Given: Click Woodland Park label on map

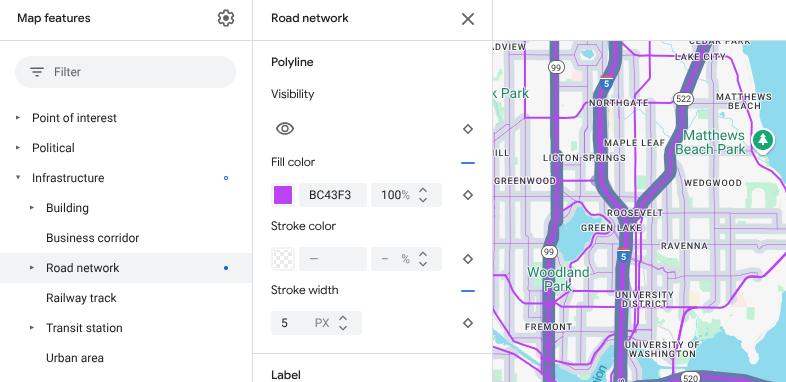Looking at the screenshot, I should [558, 279].
